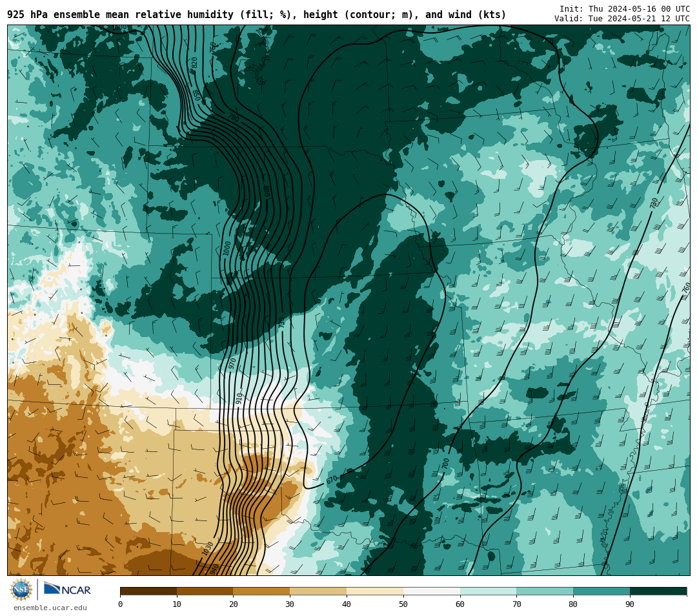
Task: Click the 670 height contour label
Action: (332, 480)
